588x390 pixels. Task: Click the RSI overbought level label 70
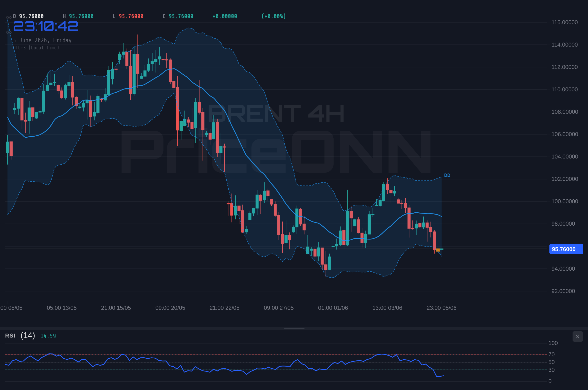tap(551, 354)
